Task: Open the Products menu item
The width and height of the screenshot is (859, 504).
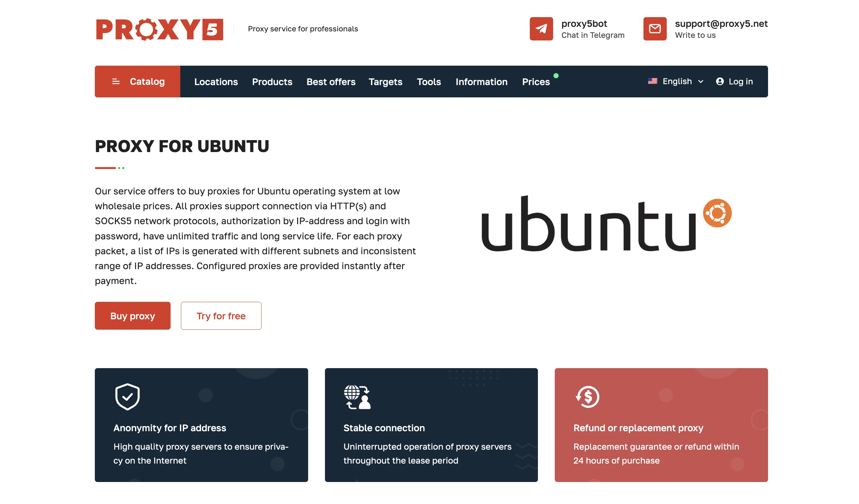Action: coord(272,82)
